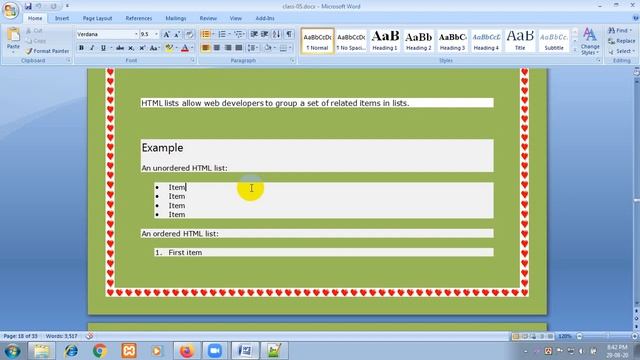Apply the No Spacing style
This screenshot has height=360, width=640.
pos(351,40)
